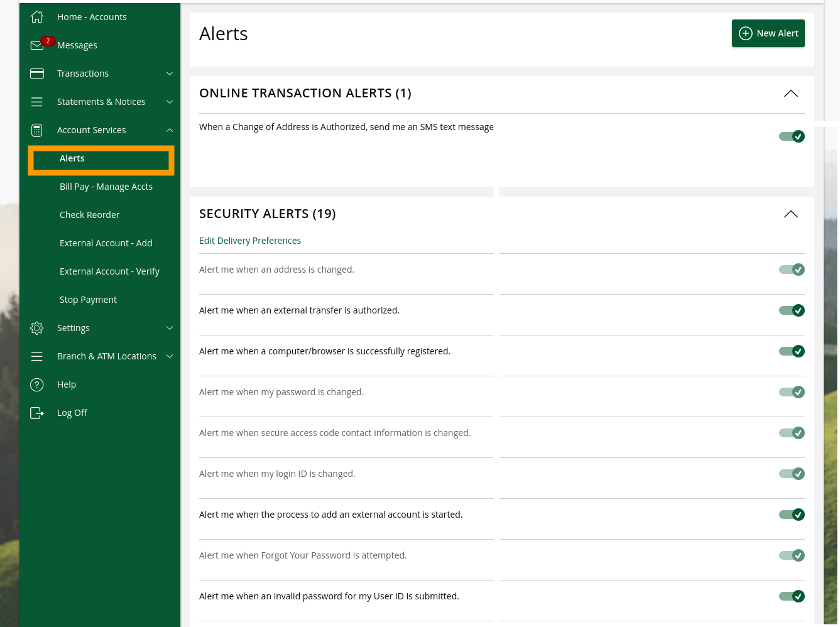Open Edit Delivery Preferences link

point(249,241)
